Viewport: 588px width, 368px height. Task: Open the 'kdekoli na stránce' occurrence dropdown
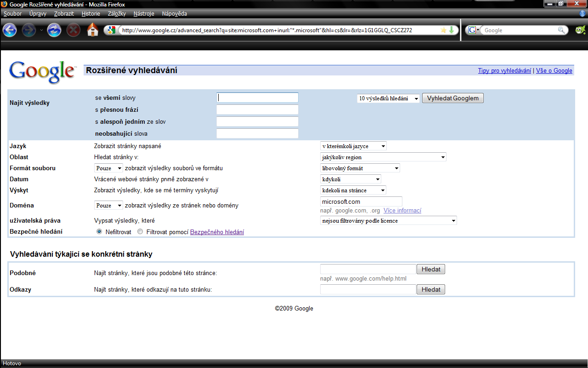click(x=353, y=190)
